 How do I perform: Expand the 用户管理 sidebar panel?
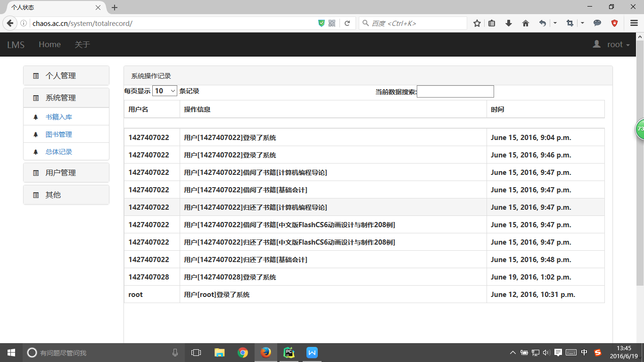66,173
